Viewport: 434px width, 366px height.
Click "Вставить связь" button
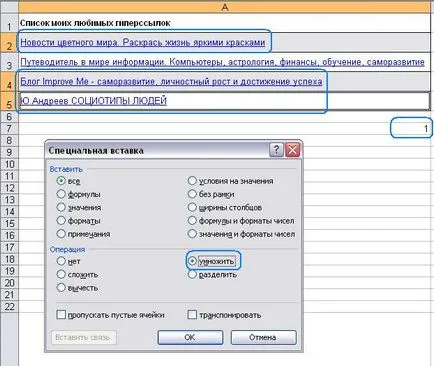click(83, 337)
